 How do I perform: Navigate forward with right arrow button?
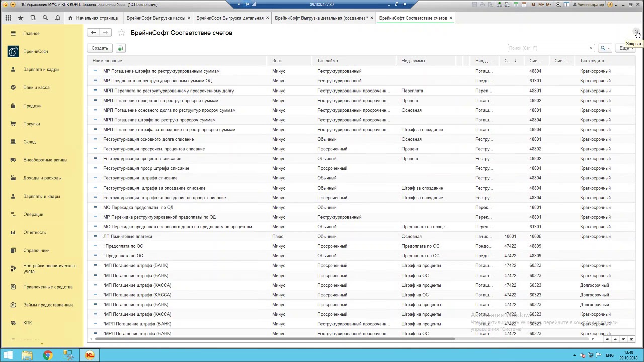(x=105, y=33)
